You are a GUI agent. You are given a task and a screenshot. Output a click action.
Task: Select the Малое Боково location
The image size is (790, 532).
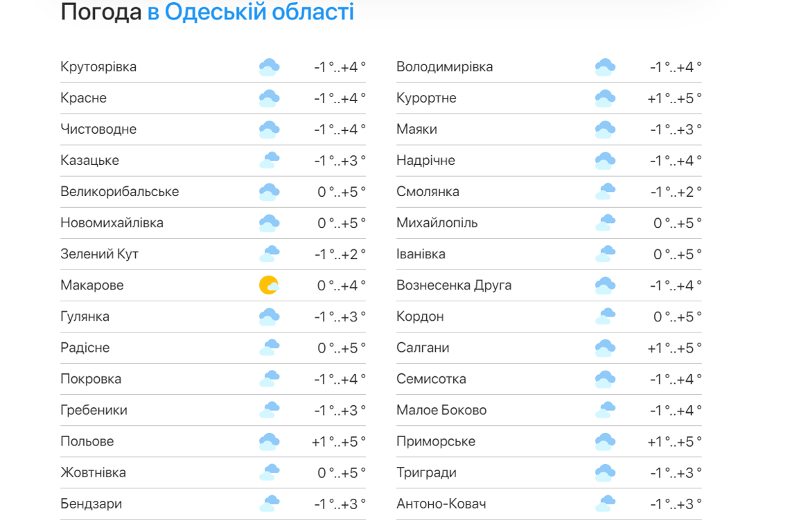(x=441, y=410)
